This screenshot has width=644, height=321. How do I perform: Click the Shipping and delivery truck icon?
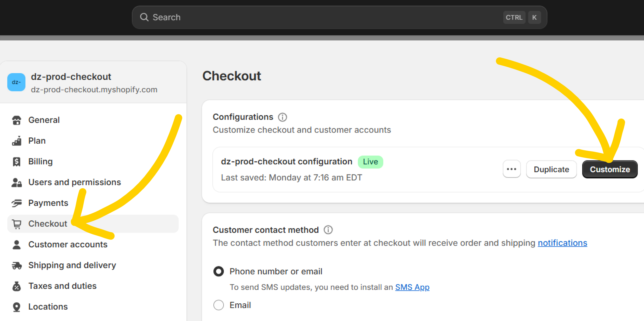pyautogui.click(x=17, y=265)
